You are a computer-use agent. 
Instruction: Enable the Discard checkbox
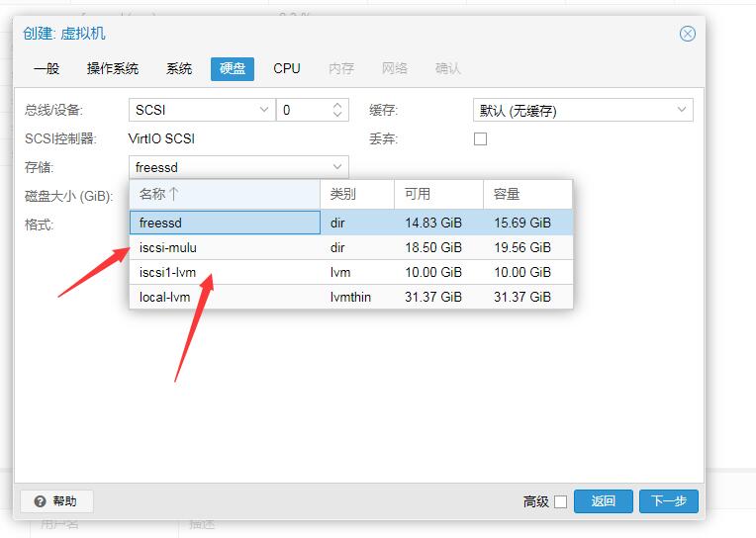(x=481, y=139)
